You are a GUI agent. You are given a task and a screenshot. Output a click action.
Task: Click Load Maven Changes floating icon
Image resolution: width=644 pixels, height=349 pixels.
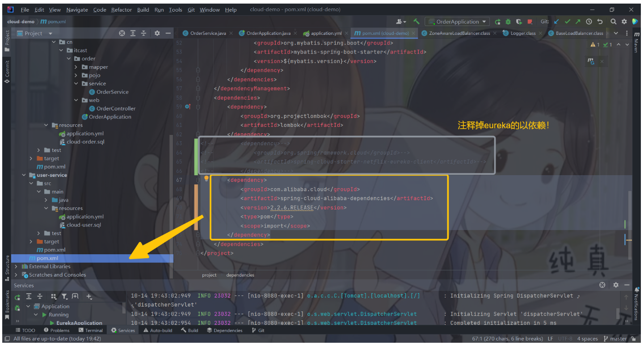(x=591, y=61)
